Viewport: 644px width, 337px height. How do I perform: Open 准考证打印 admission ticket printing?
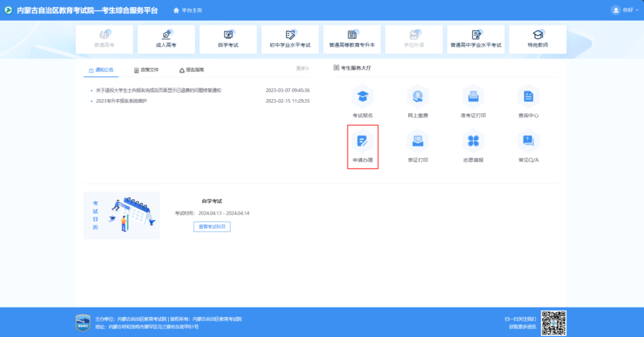click(473, 96)
